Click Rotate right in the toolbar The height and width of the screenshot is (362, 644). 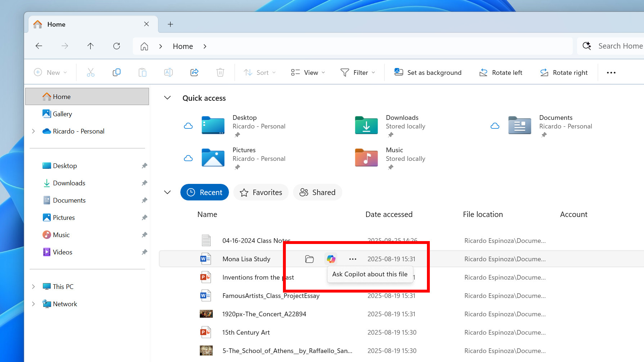pyautogui.click(x=564, y=73)
